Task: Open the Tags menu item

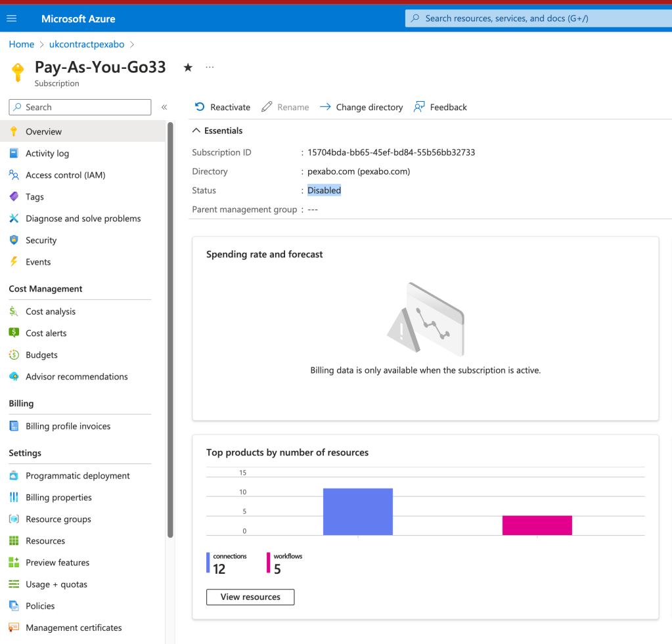Action: [x=82, y=197]
